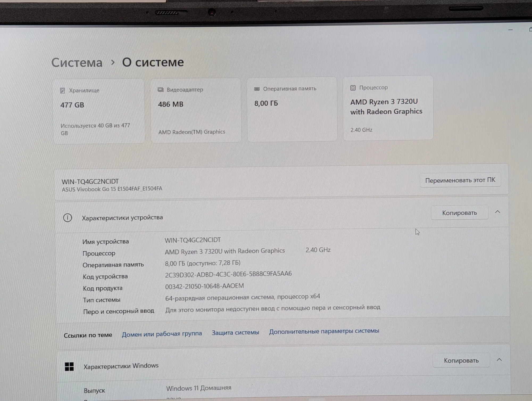Open the Домен или рабочая группа link
Screen dimensions: 532x401
(x=162, y=334)
